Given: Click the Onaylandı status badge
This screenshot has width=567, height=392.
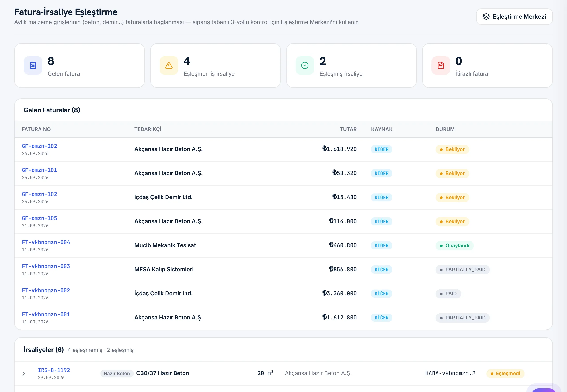Looking at the screenshot, I should click(454, 246).
